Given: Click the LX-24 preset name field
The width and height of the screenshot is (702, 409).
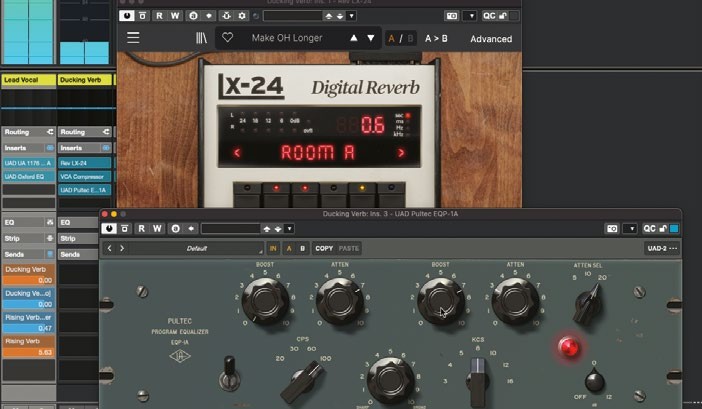Looking at the screenshot, I should (292, 16).
